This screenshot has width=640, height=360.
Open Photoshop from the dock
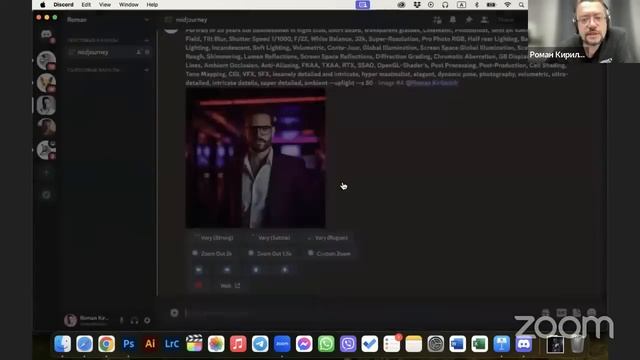coord(128,344)
